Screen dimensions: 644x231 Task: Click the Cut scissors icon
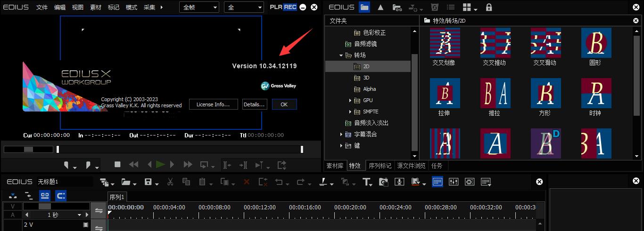tap(170, 182)
